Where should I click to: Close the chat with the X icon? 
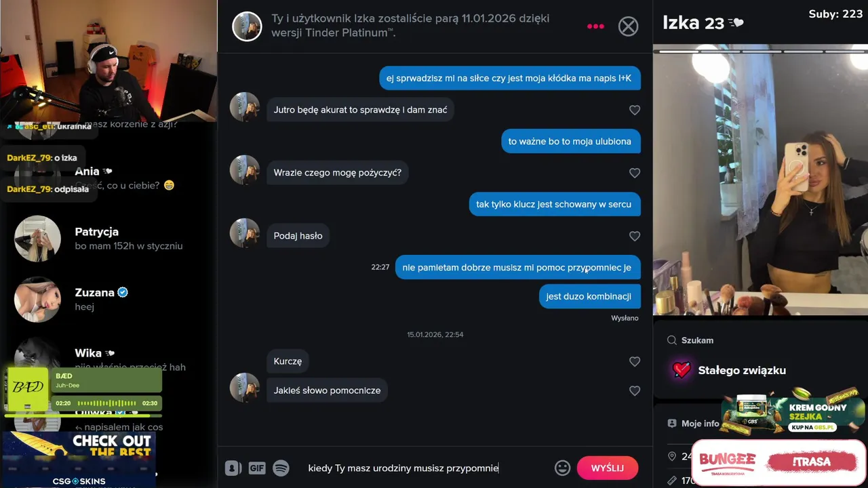click(628, 26)
